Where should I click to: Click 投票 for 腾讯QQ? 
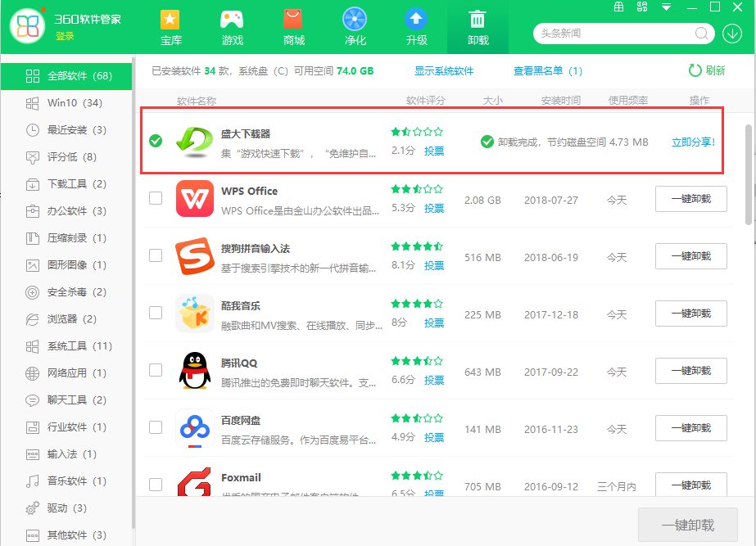(434, 380)
